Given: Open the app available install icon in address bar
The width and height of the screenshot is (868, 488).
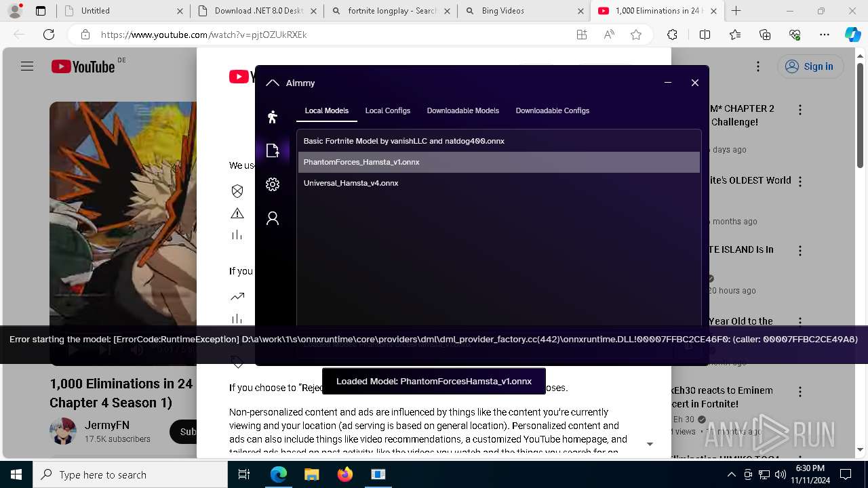Looking at the screenshot, I should click(x=581, y=35).
